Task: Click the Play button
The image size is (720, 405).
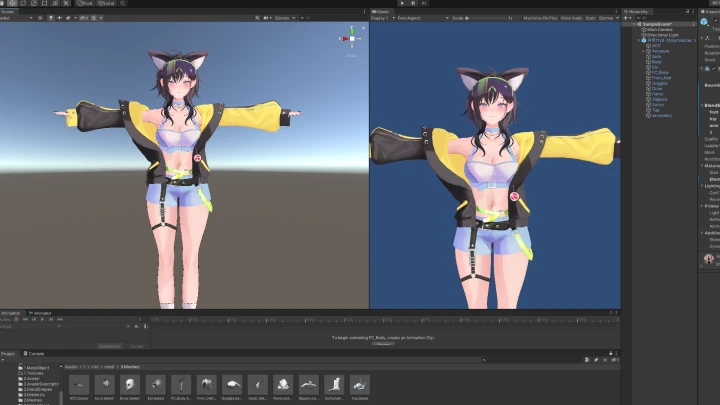Action: click(x=402, y=3)
